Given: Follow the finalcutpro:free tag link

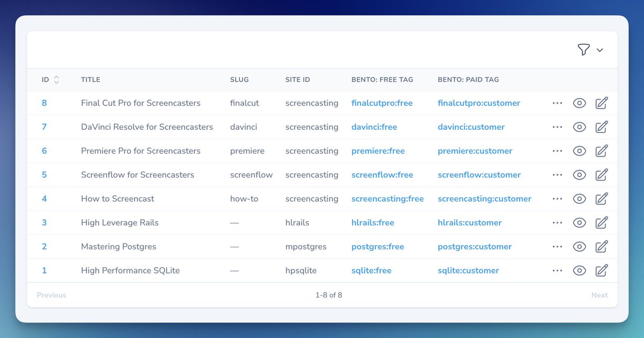Looking at the screenshot, I should point(382,103).
